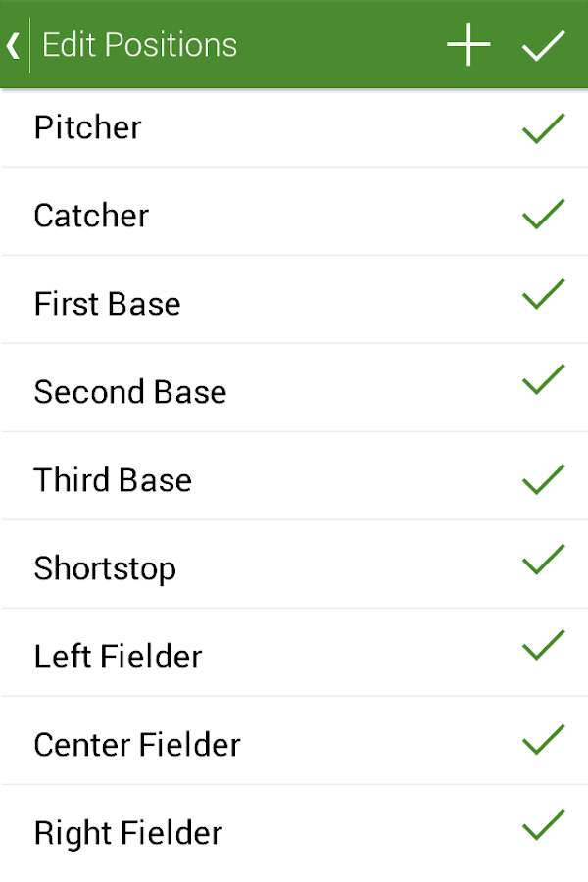Toggle the First Base checkmark

pos(544,294)
